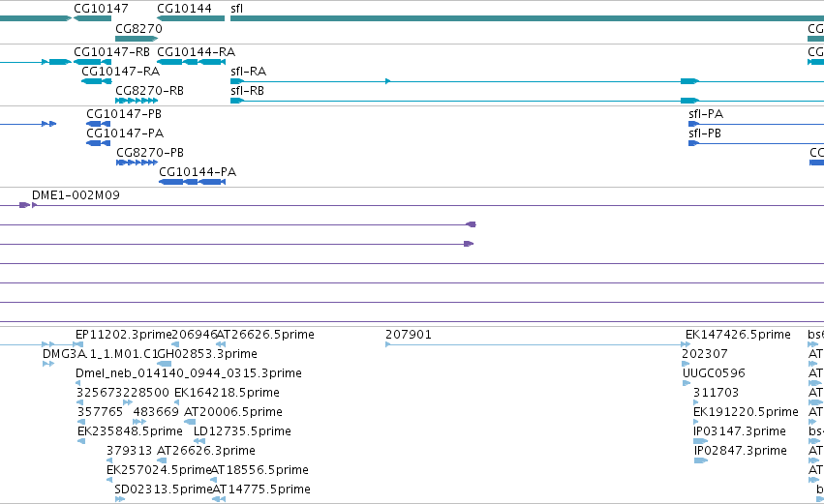This screenshot has width=824, height=504.
Task: Open the IP03147.3prime EST label
Action: pyautogui.click(x=740, y=431)
